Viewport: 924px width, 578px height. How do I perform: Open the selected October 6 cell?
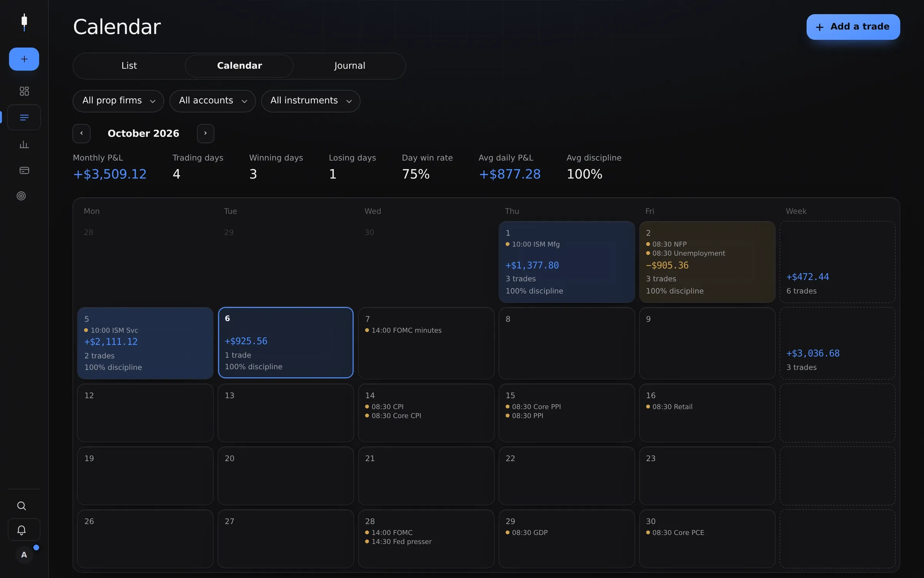286,343
